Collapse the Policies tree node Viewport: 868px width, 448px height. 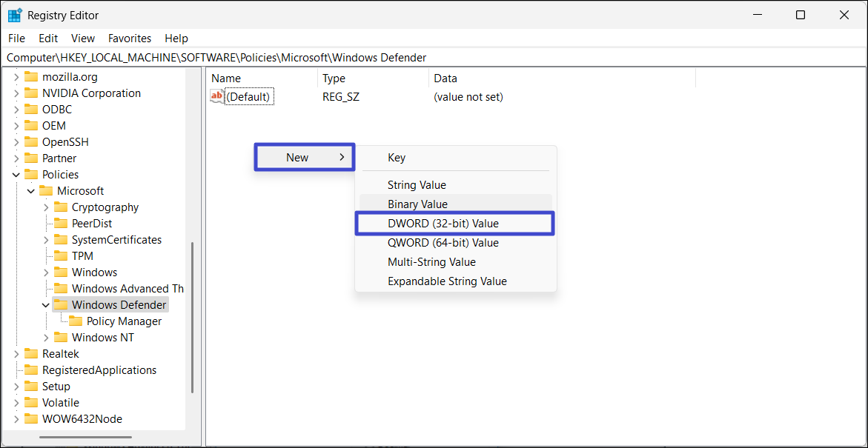[16, 175]
